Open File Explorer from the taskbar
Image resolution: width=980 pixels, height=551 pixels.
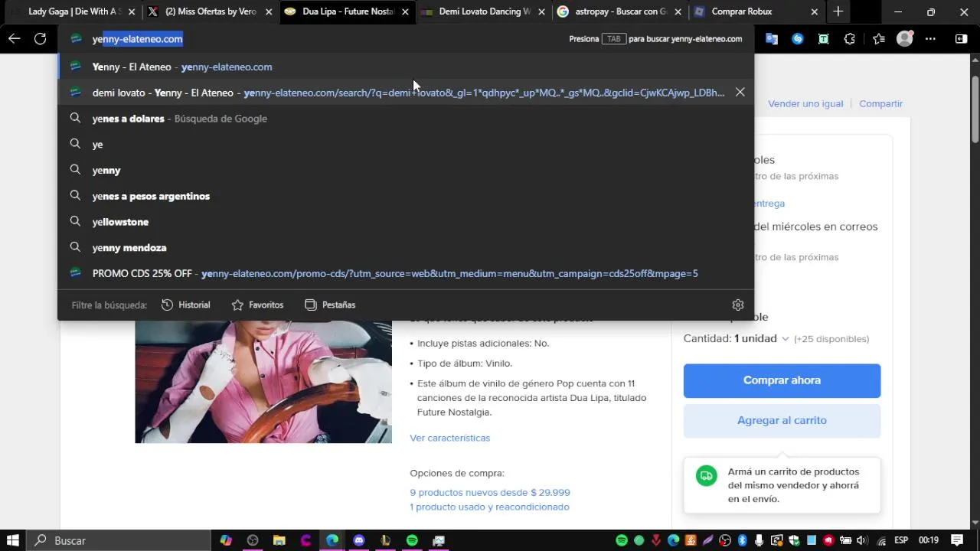[279, 540]
